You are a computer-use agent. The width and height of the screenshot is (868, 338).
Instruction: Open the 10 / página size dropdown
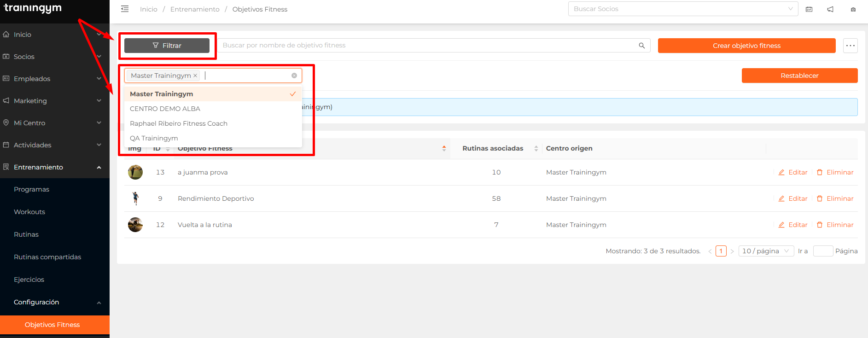coord(766,251)
